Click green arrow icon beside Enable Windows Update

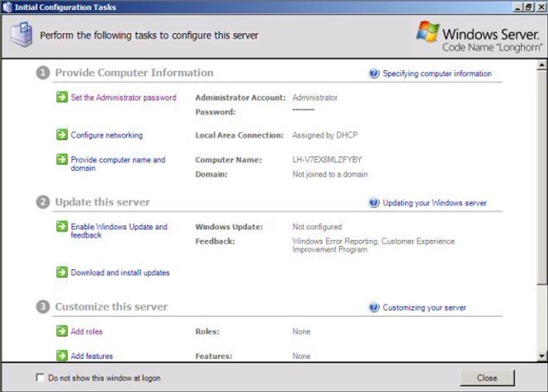[x=62, y=226]
